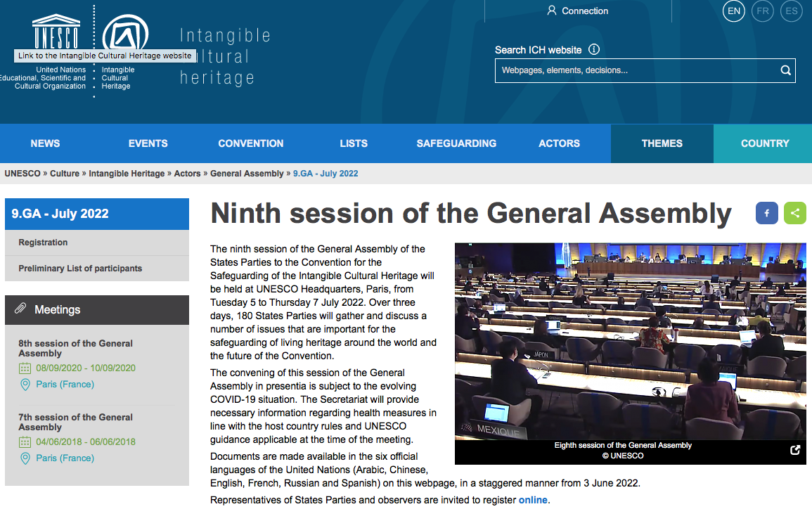The image size is (812, 509).
Task: Click the search info circle icon
Action: pos(594,49)
